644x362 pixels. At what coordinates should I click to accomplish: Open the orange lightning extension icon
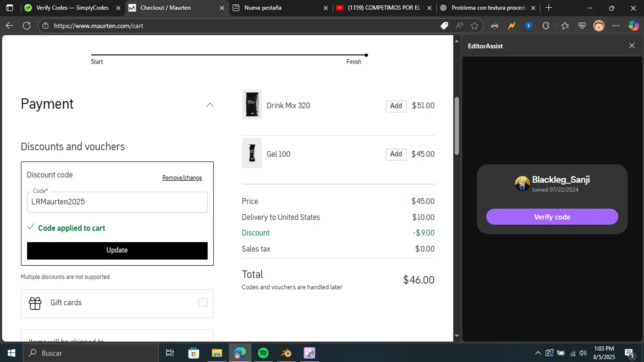coord(511,26)
